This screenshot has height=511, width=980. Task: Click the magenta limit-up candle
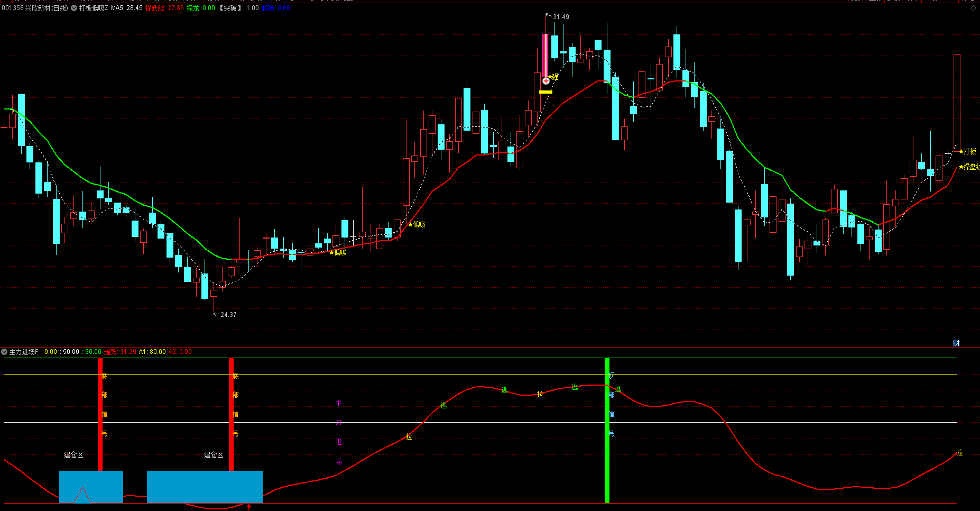point(546,56)
